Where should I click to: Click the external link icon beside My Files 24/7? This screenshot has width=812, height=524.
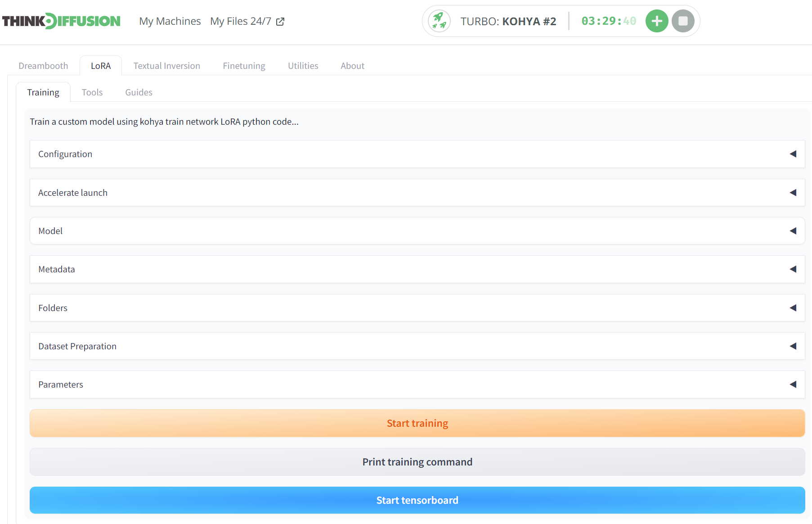coord(280,22)
